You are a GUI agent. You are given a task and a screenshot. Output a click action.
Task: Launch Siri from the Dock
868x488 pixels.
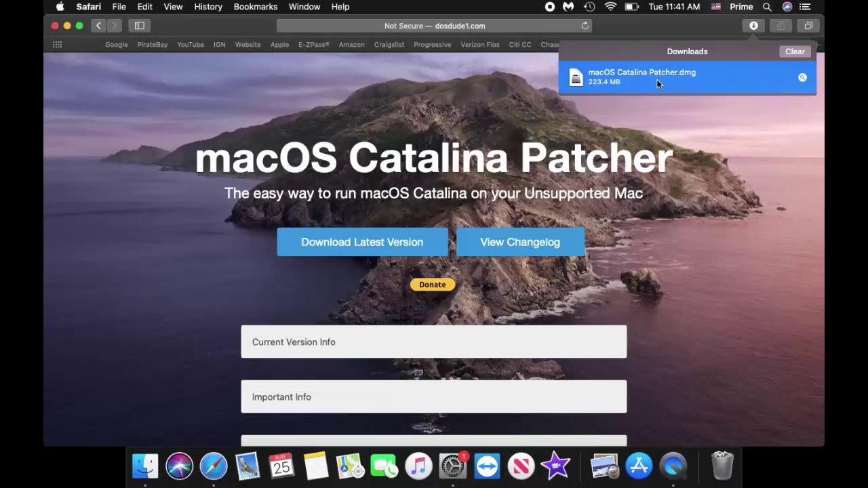[180, 466]
